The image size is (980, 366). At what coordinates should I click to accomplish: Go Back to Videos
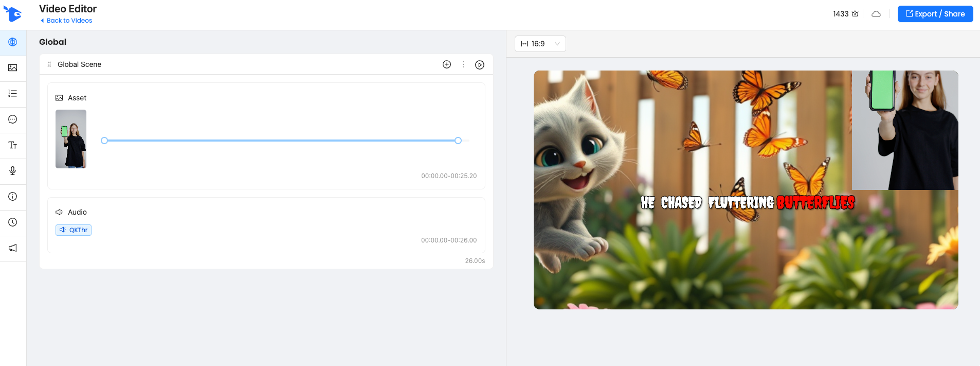[66, 21]
